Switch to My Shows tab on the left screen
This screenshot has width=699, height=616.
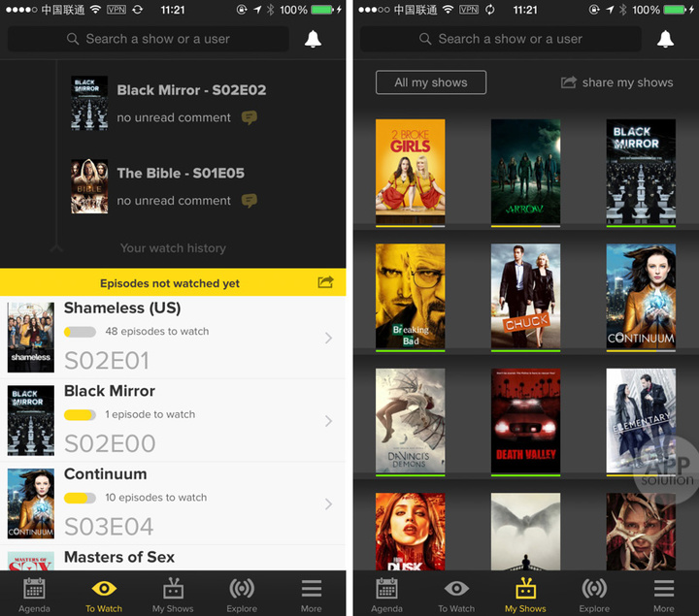[x=173, y=594]
